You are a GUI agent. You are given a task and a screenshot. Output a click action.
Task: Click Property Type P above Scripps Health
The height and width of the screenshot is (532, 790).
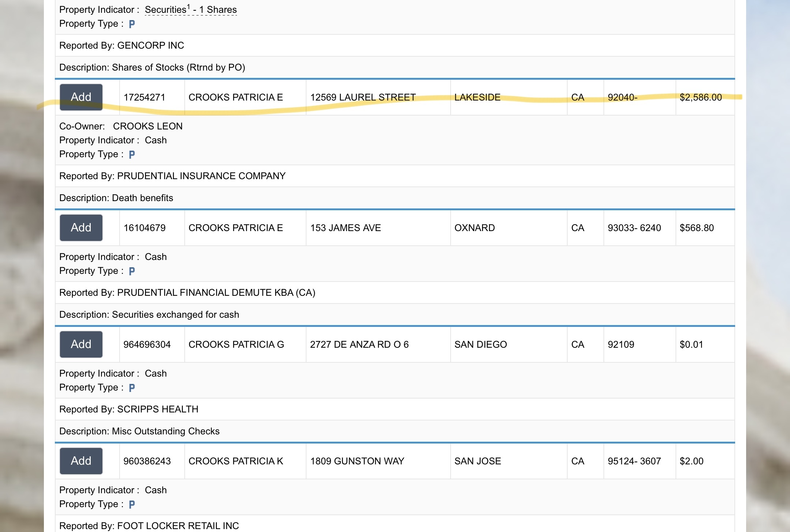click(x=132, y=388)
